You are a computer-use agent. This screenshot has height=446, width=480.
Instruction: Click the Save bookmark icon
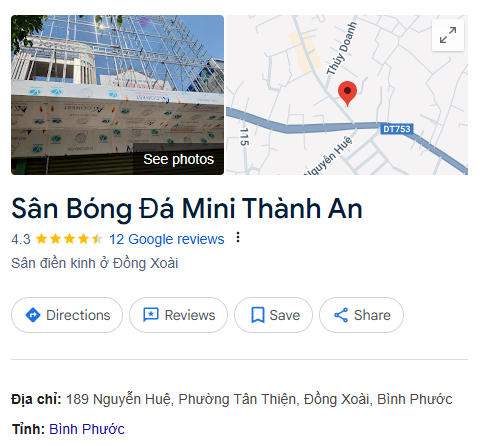258,315
